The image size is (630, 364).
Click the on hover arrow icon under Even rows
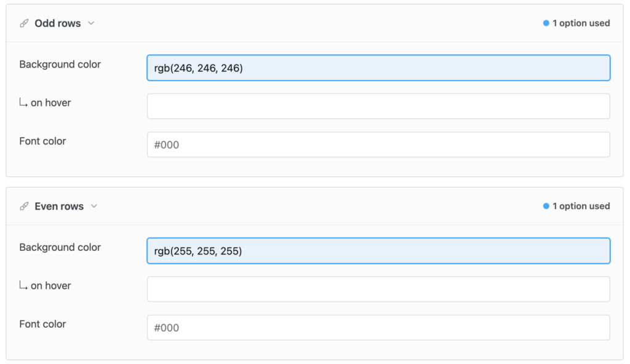(x=23, y=286)
